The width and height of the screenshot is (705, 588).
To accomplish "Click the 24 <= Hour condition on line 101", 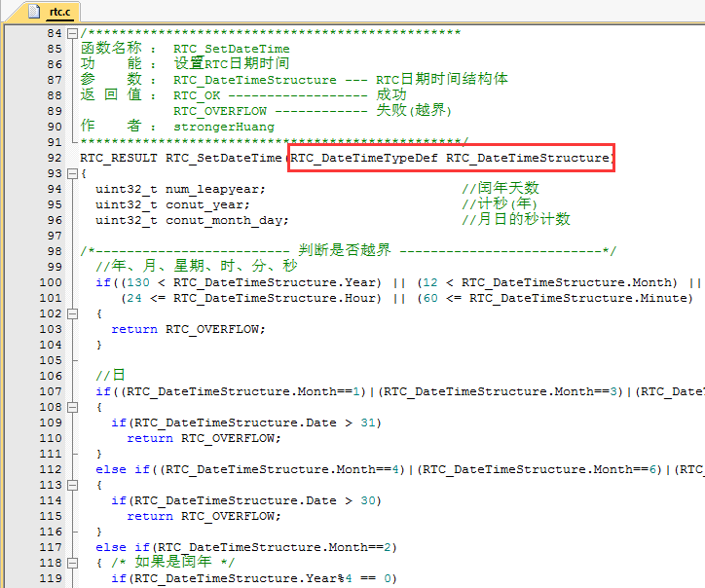I will tap(251, 299).
